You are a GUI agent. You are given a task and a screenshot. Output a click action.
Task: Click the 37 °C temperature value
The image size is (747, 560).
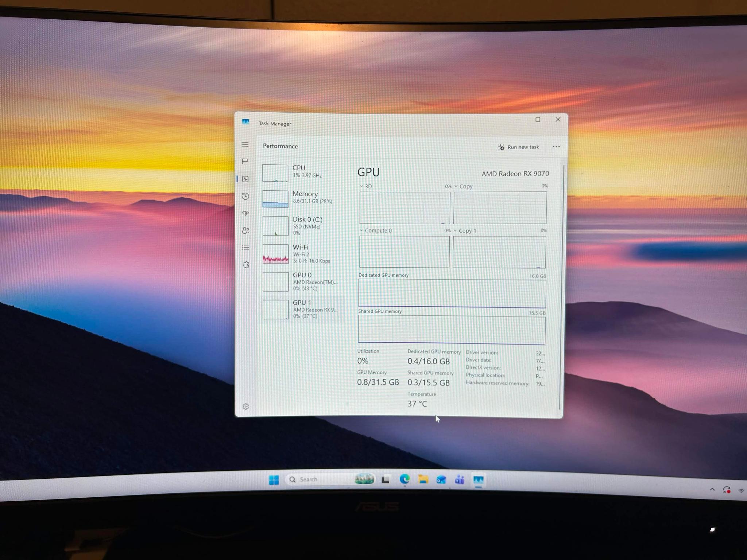[417, 404]
